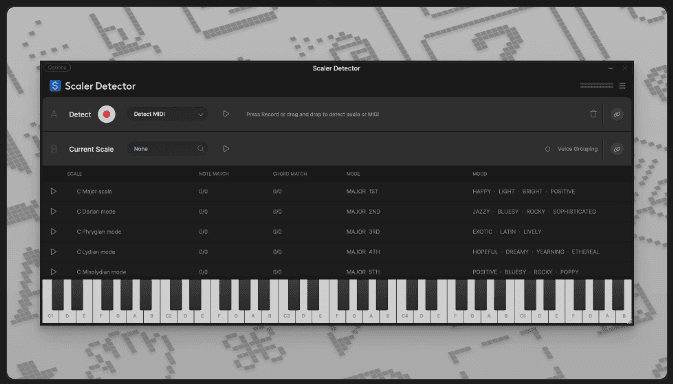
Task: Click the link icon in Detect row
Action: [x=617, y=114]
